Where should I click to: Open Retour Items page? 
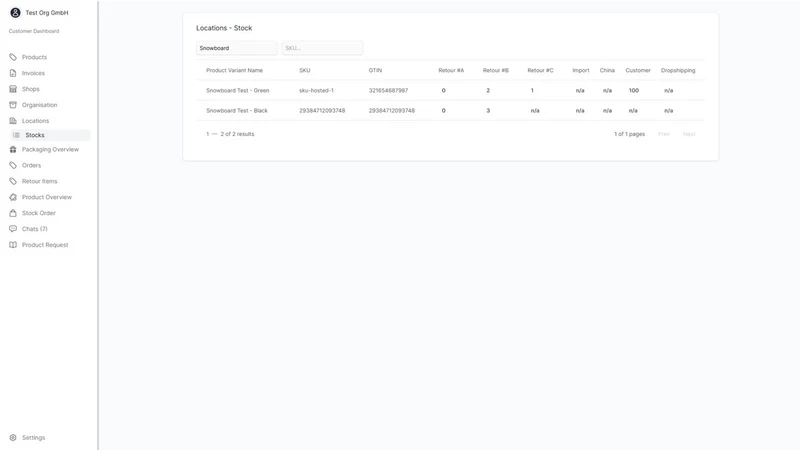click(x=39, y=181)
